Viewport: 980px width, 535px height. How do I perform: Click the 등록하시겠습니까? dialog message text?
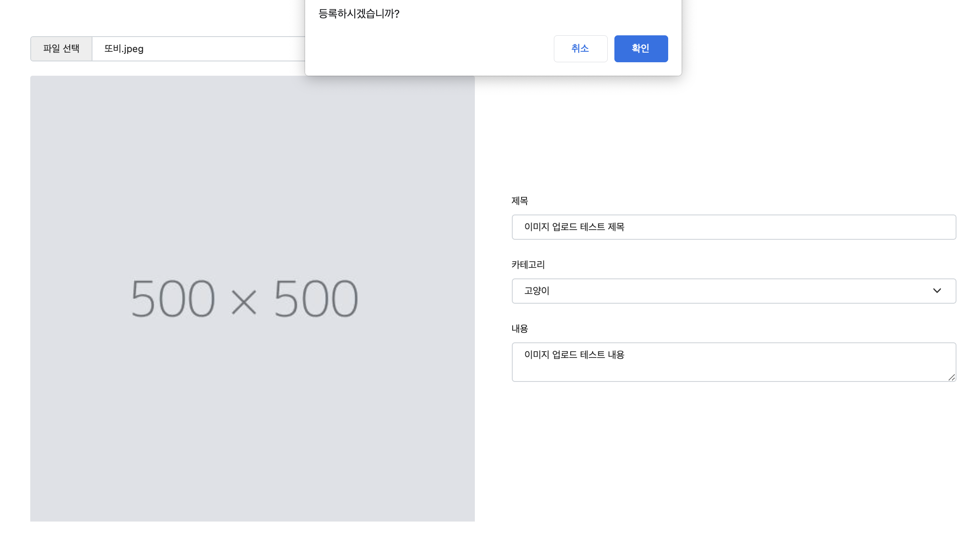coord(358,14)
